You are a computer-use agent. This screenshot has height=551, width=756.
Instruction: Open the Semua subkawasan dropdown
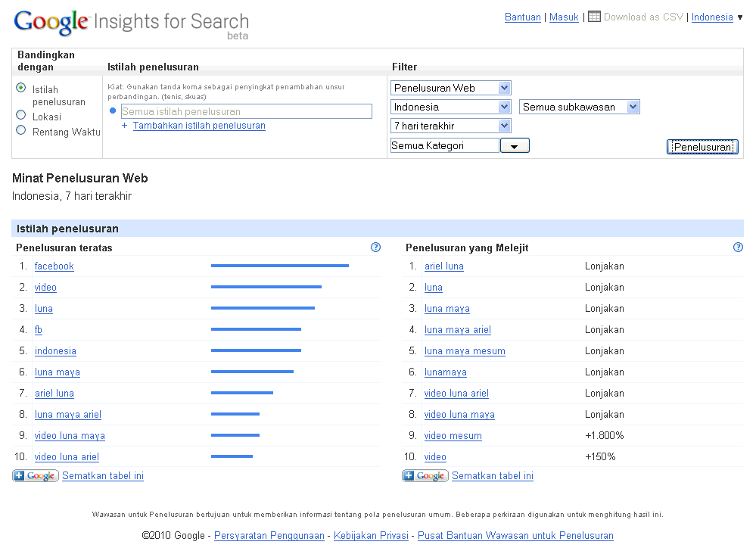[579, 107]
